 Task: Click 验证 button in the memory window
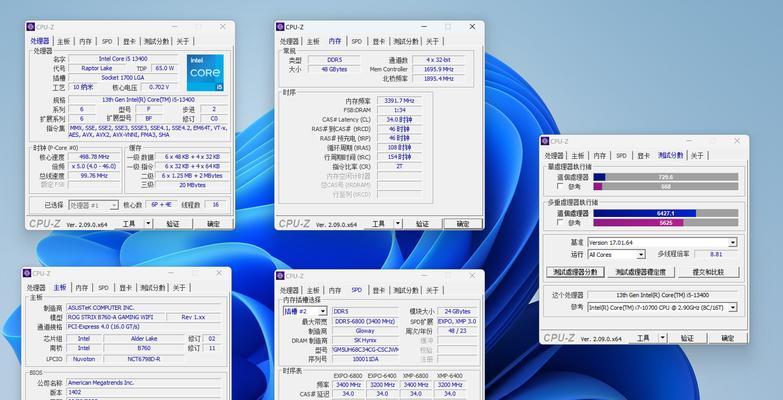pos(422,224)
